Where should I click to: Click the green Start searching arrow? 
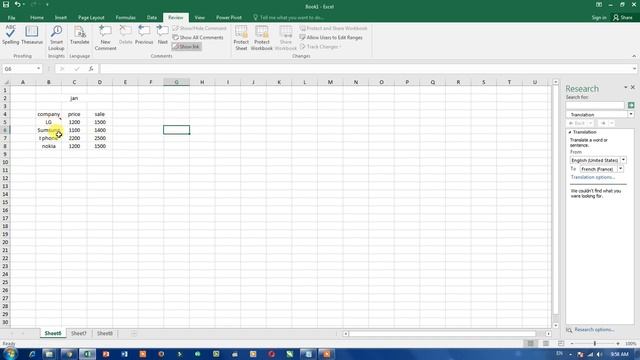[x=631, y=105]
